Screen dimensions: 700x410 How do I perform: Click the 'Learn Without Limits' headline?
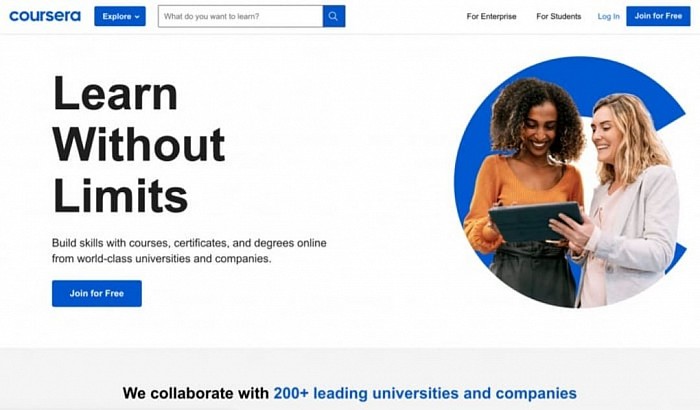click(x=139, y=144)
